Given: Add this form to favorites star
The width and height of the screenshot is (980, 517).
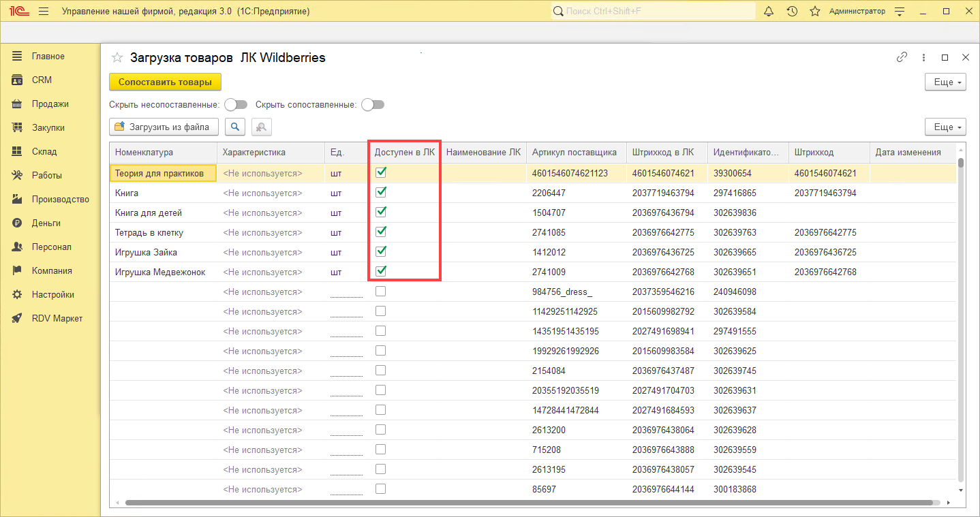Looking at the screenshot, I should click(x=117, y=58).
